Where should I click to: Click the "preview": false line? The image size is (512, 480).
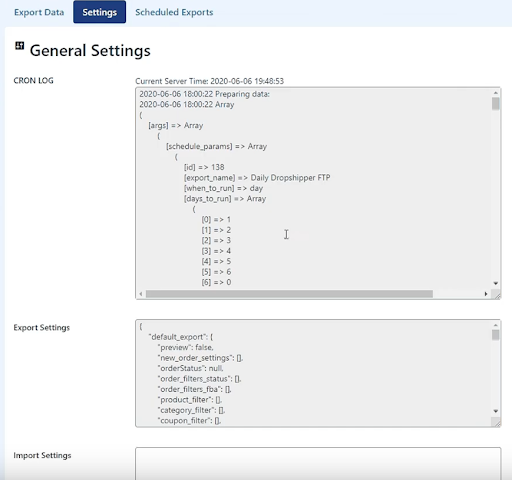point(185,347)
